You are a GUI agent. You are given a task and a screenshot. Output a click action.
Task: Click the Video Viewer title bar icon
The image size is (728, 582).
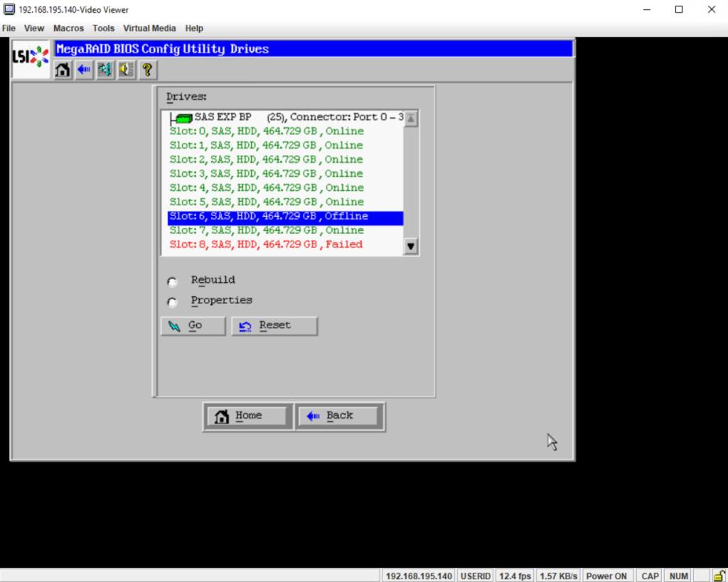coord(9,9)
